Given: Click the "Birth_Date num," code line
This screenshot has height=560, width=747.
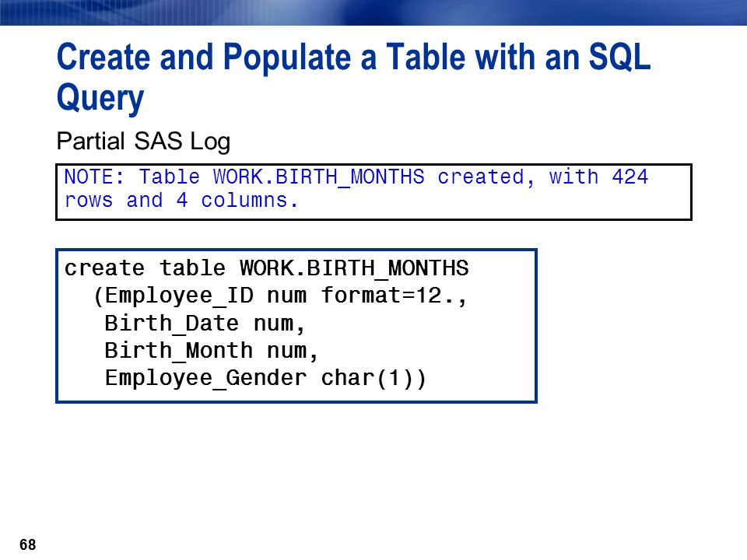Looking at the screenshot, I should click(205, 324).
